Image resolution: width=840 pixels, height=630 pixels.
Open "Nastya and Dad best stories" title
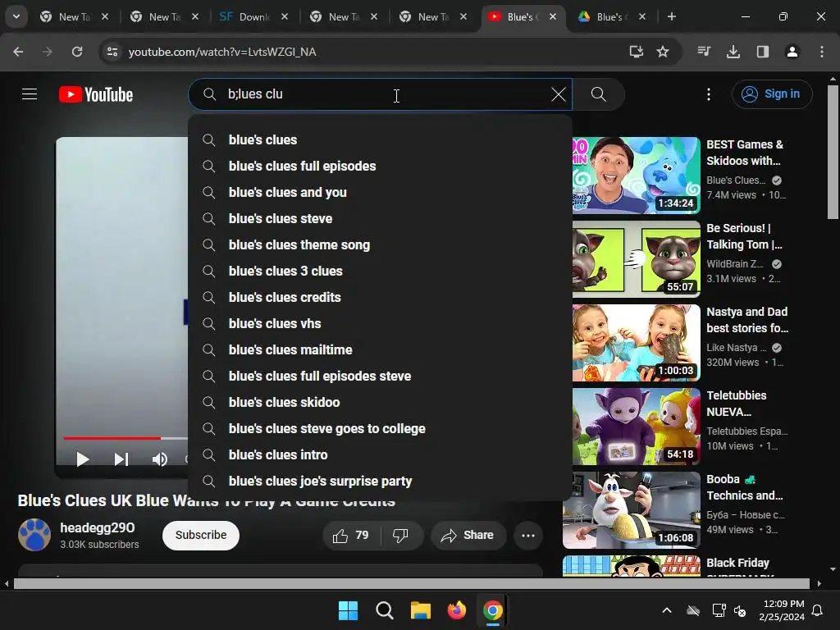pos(746,320)
